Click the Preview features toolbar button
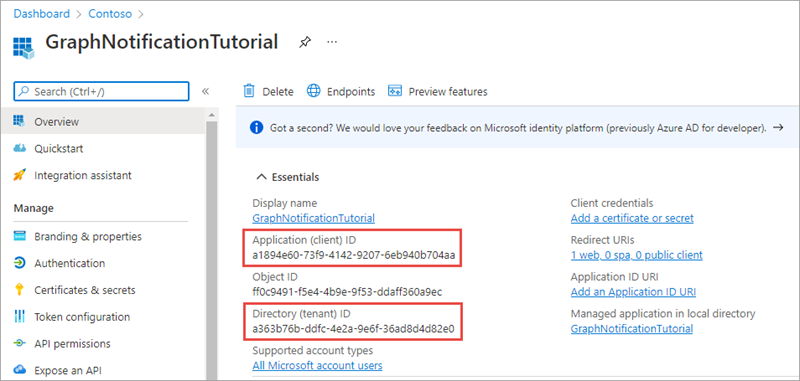 point(438,91)
